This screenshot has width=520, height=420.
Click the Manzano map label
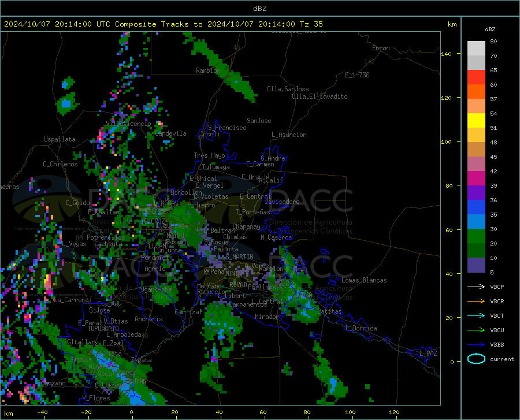pyautogui.click(x=53, y=384)
